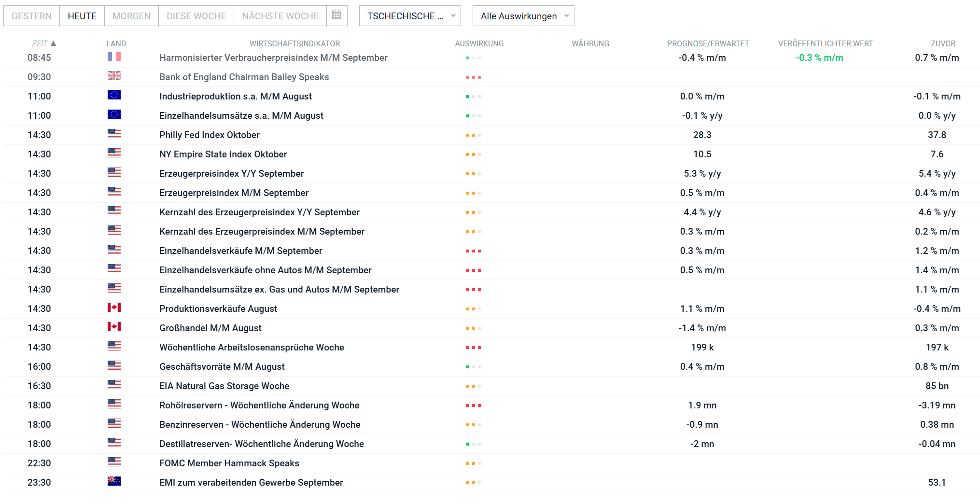Open the Alle Auswirkungen impact filter

[x=523, y=16]
